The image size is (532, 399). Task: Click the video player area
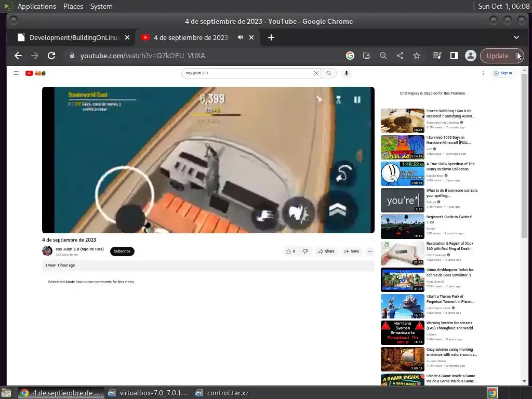[208, 160]
